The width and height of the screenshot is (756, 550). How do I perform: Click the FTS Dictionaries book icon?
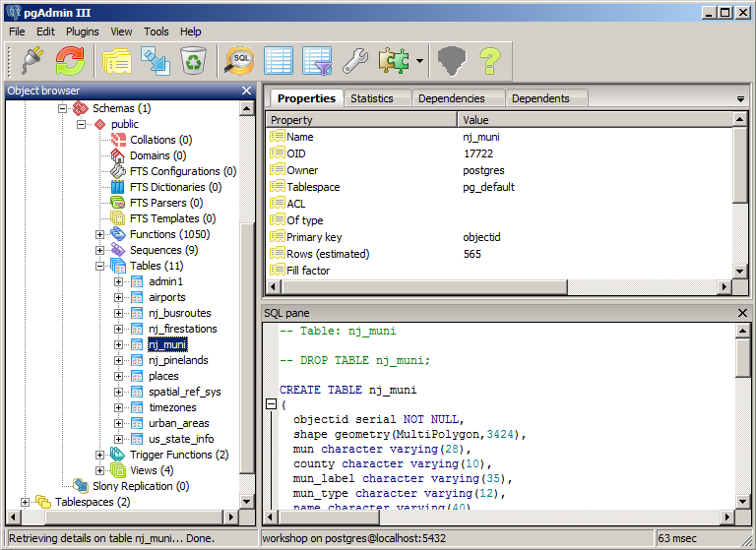point(118,187)
